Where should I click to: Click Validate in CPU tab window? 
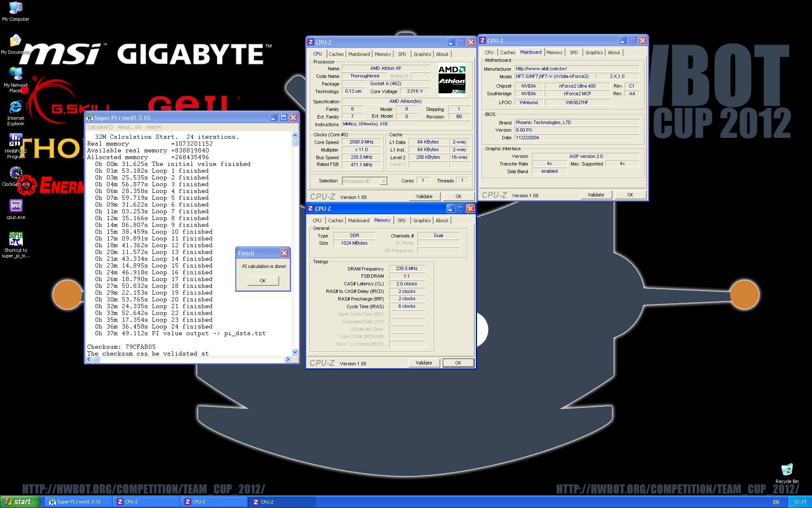tap(424, 196)
